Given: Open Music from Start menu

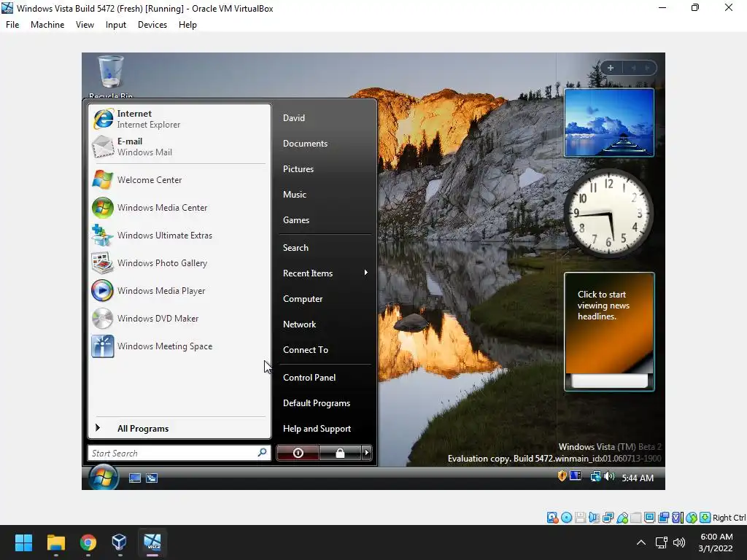Looking at the screenshot, I should click(x=325, y=194).
